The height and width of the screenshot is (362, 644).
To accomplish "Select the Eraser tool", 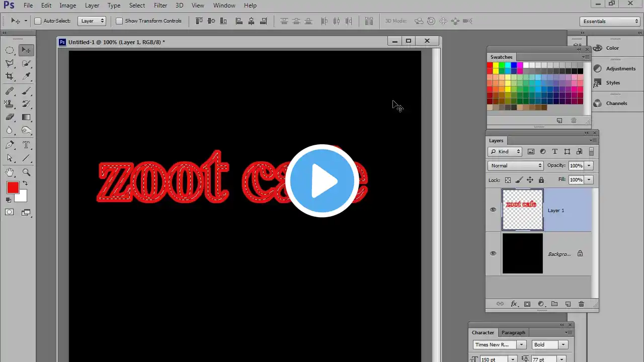I will tap(10, 117).
